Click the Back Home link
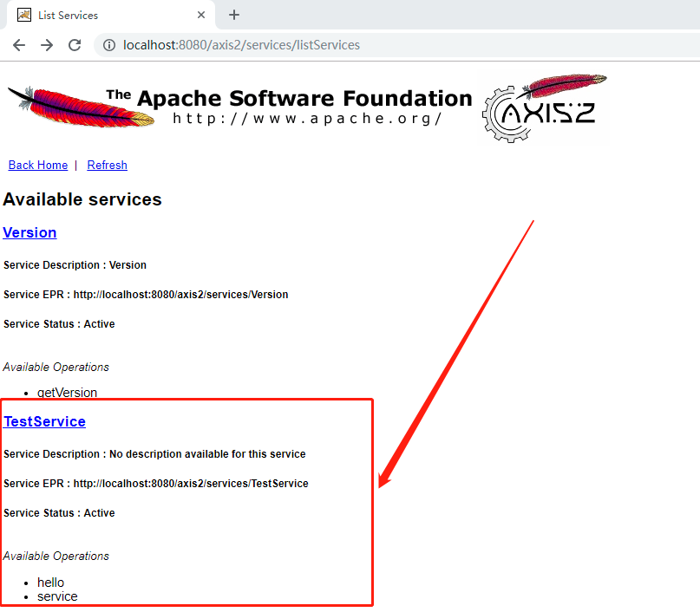The width and height of the screenshot is (700, 612). tap(37, 165)
